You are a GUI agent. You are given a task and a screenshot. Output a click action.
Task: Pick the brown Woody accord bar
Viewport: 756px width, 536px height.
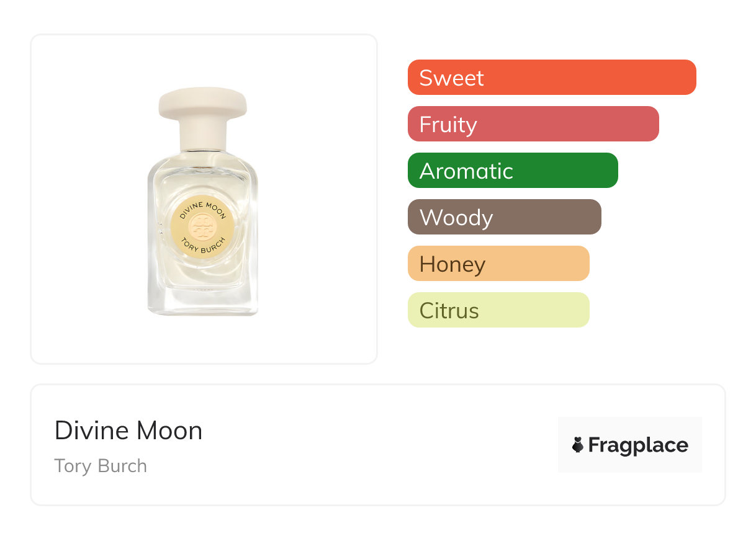(504, 217)
